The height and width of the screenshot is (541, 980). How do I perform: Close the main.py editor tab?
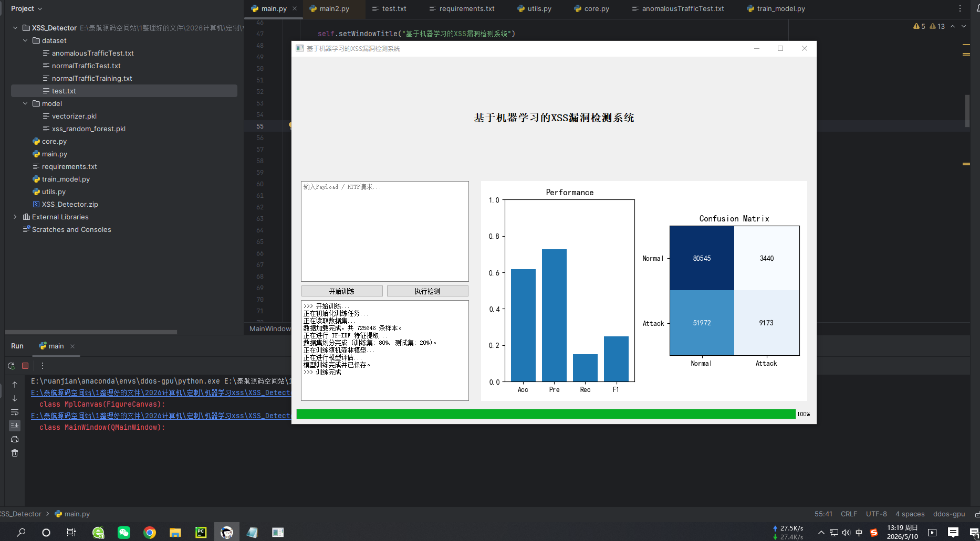click(x=295, y=8)
